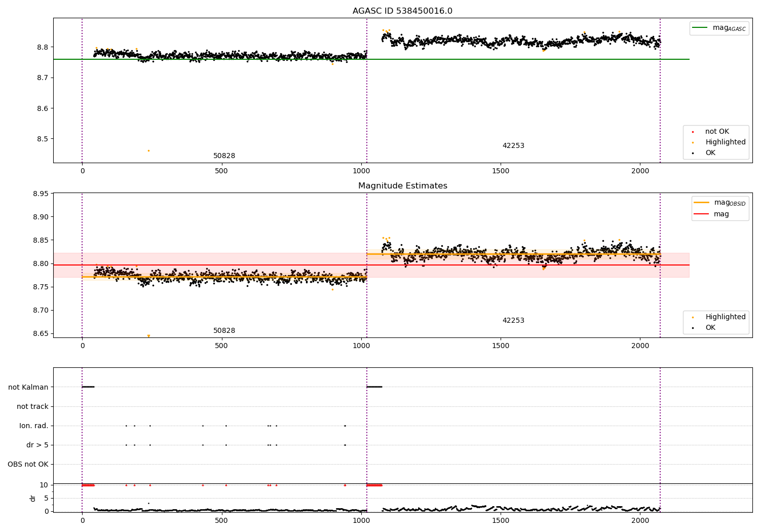Click the 5 tick label on the dr axis

pos(46,498)
